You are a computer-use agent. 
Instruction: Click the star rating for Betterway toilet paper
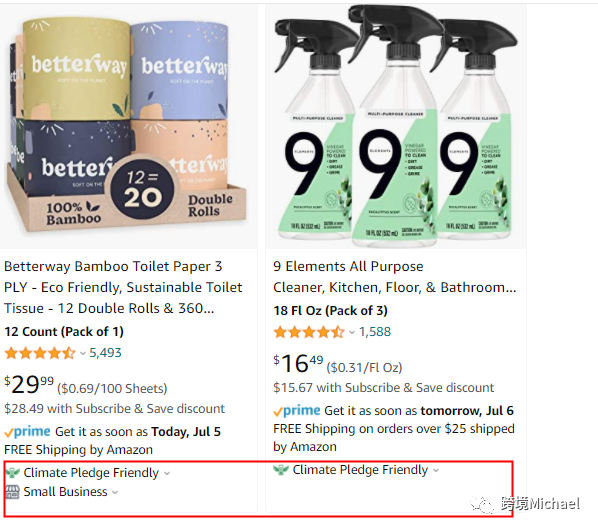click(40, 353)
